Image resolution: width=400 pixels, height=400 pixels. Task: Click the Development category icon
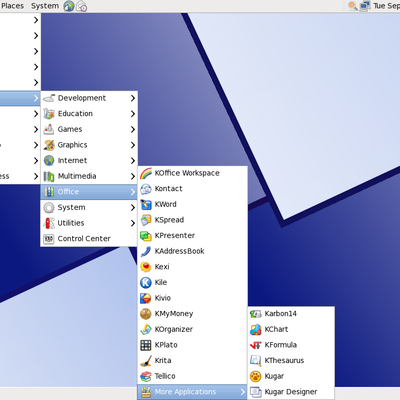(x=49, y=98)
